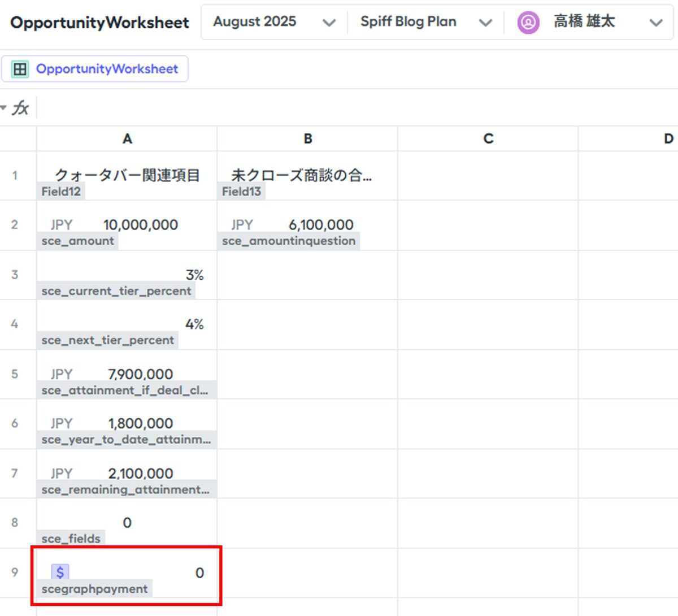Click the sce_amount label

77,241
